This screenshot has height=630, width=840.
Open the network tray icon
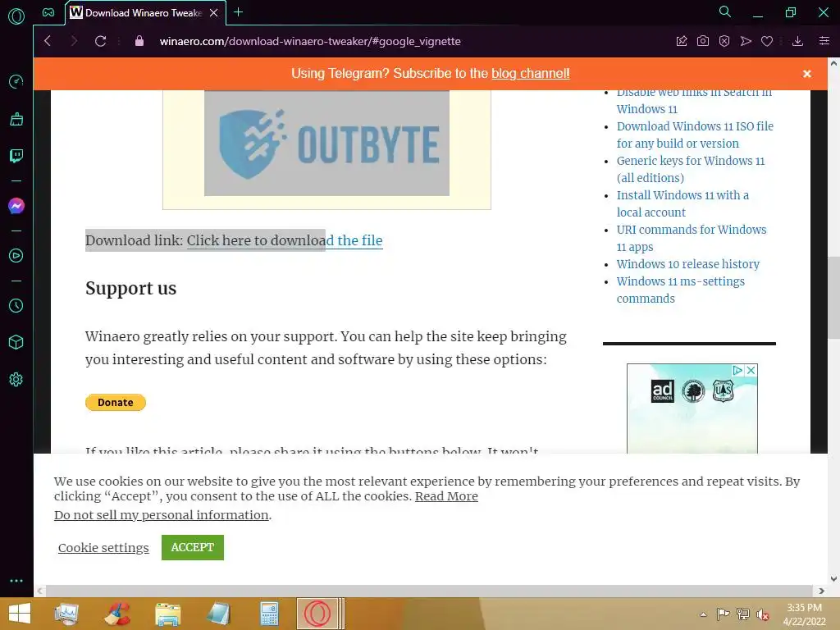(743, 614)
